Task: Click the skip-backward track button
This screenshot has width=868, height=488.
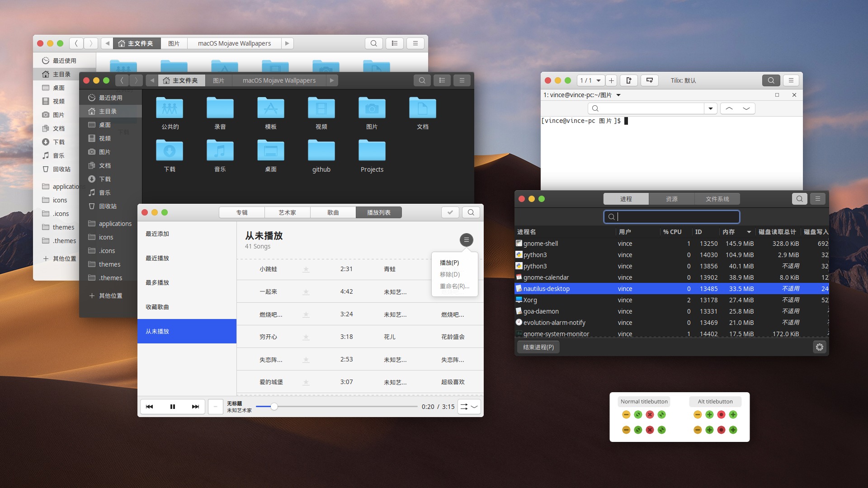Action: tap(150, 406)
